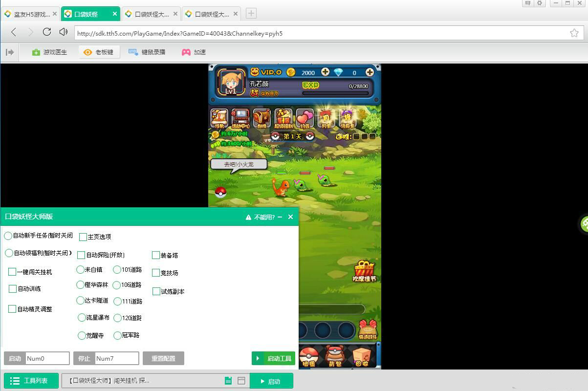The width and height of the screenshot is (588, 391).
Task: Enable 自动探险(开放) checkbox
Action: (81, 255)
